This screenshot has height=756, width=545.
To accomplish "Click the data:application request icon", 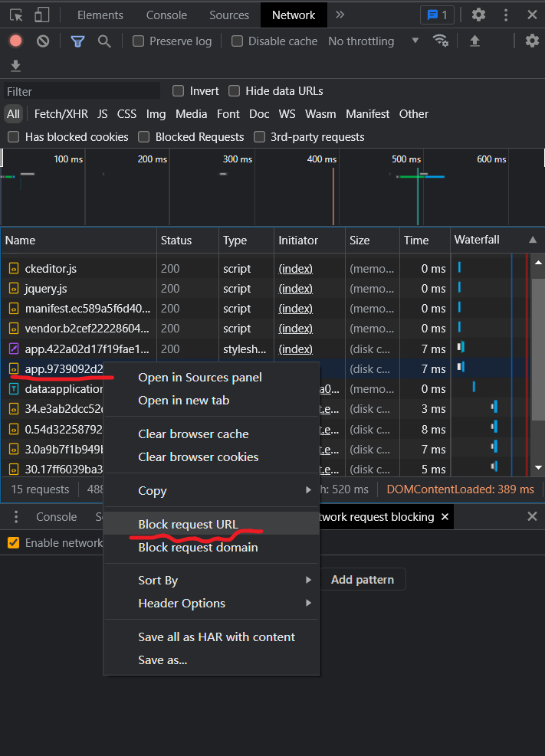I will coord(14,388).
